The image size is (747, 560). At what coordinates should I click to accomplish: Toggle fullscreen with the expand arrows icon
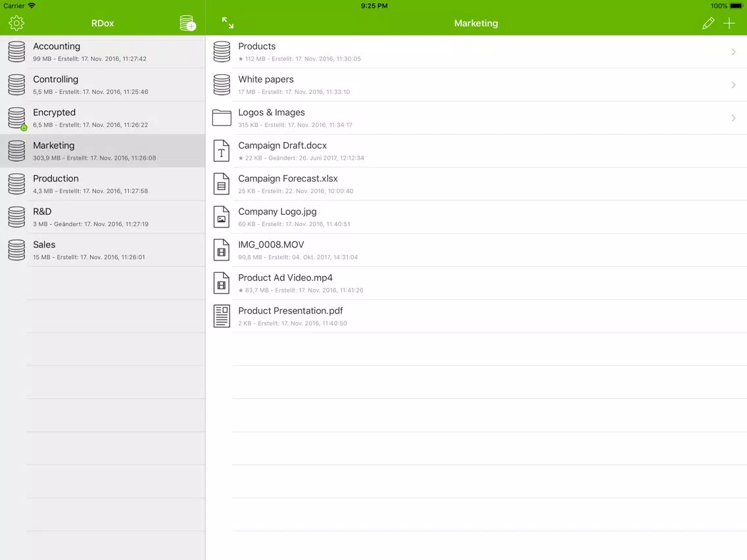tap(228, 23)
